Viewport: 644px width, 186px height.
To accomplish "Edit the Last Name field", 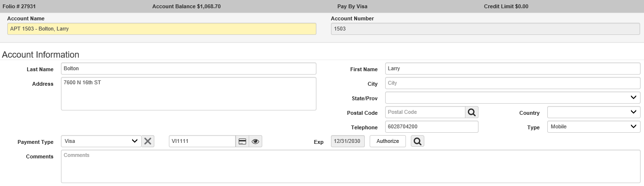I will pyautogui.click(x=189, y=69).
